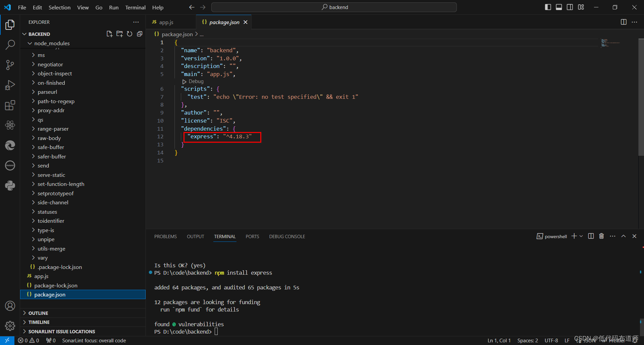Click the UTF-8 encoding status
644x345 pixels.
(x=551, y=340)
